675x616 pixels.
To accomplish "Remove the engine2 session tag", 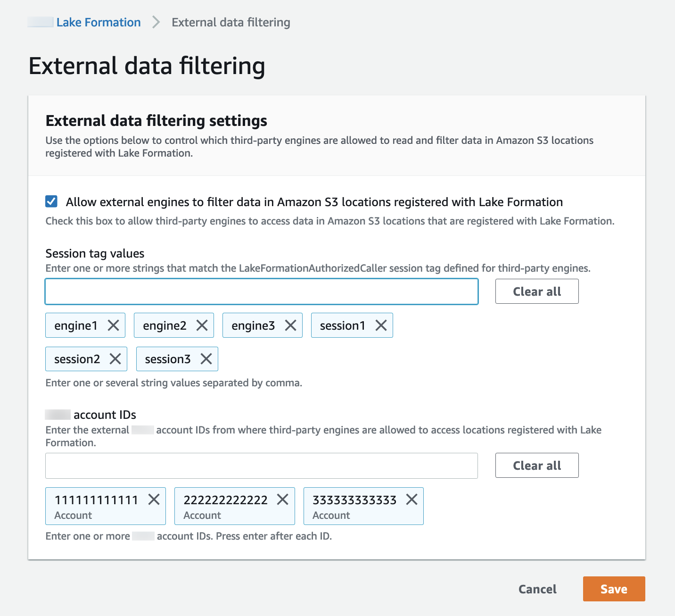I will click(x=202, y=325).
